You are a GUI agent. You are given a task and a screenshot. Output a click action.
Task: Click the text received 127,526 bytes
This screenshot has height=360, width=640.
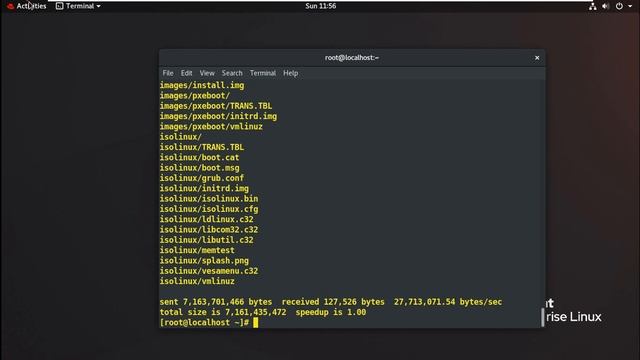point(333,302)
